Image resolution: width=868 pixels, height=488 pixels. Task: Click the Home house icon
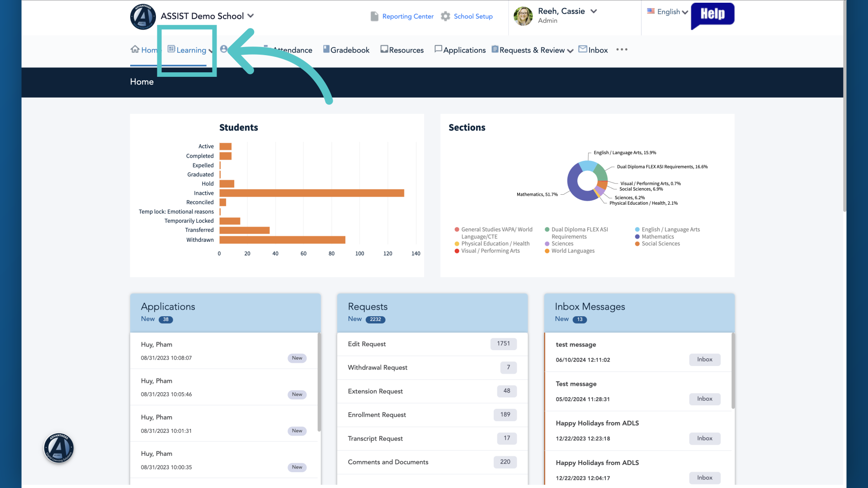click(135, 49)
